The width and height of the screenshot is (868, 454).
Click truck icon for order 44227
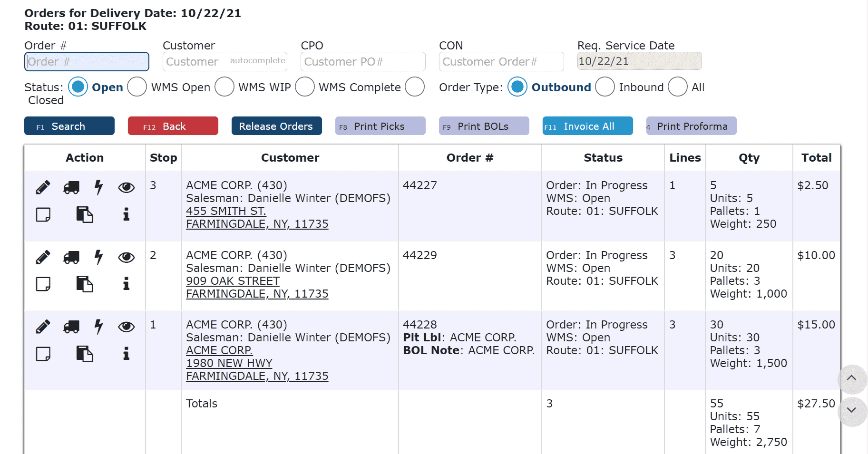coord(71,188)
